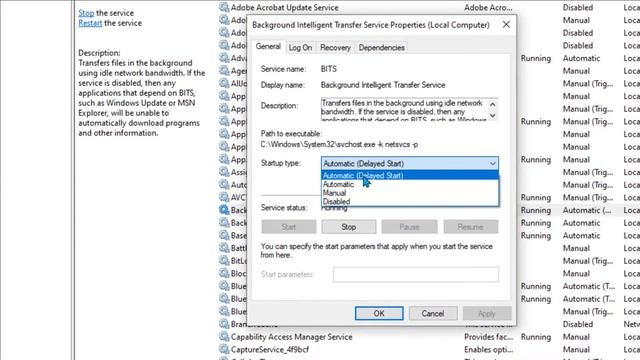Click the Capability Access Manager Service gear icon
This screenshot has width=640, height=360.
[224, 337]
